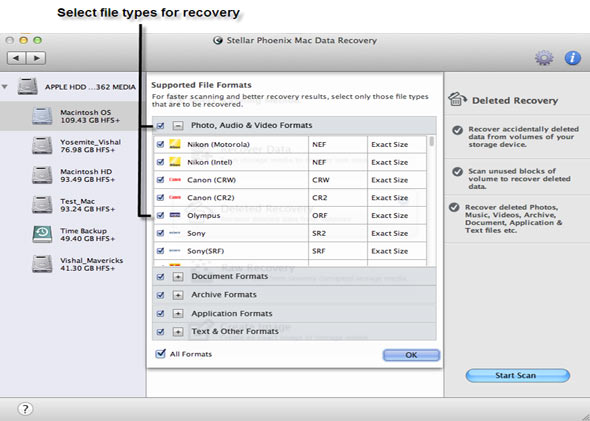Click the Supported File Formats heading
590x421 pixels.
pyautogui.click(x=201, y=85)
